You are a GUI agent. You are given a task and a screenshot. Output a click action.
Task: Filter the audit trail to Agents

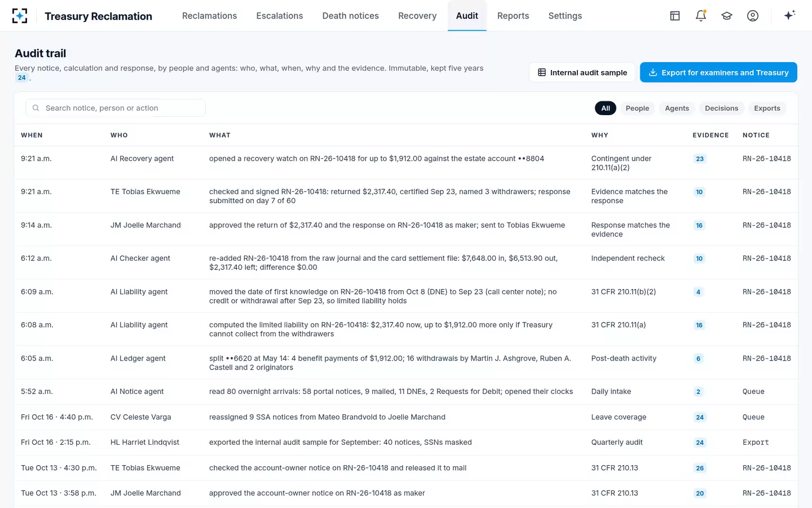coord(677,108)
